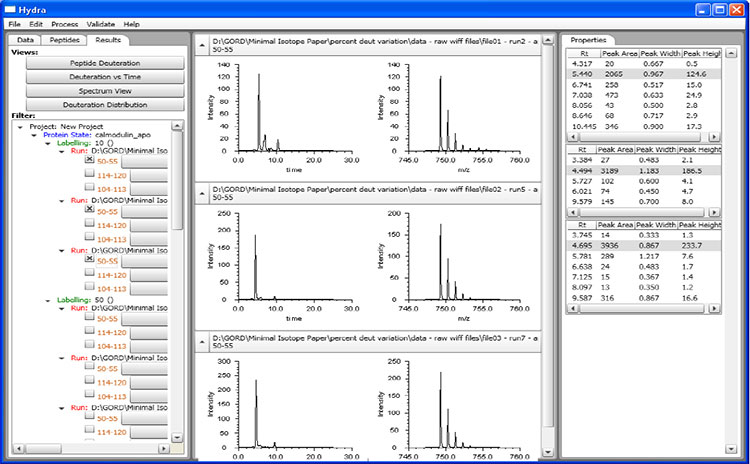The width and height of the screenshot is (750, 464).
Task: Select the Properties tab
Action: point(588,40)
